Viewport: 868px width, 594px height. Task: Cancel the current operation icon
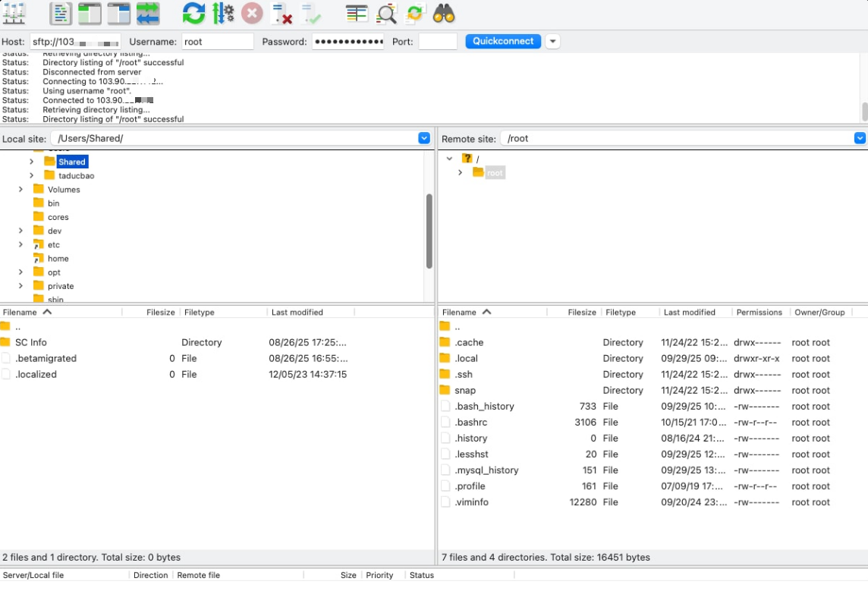252,14
